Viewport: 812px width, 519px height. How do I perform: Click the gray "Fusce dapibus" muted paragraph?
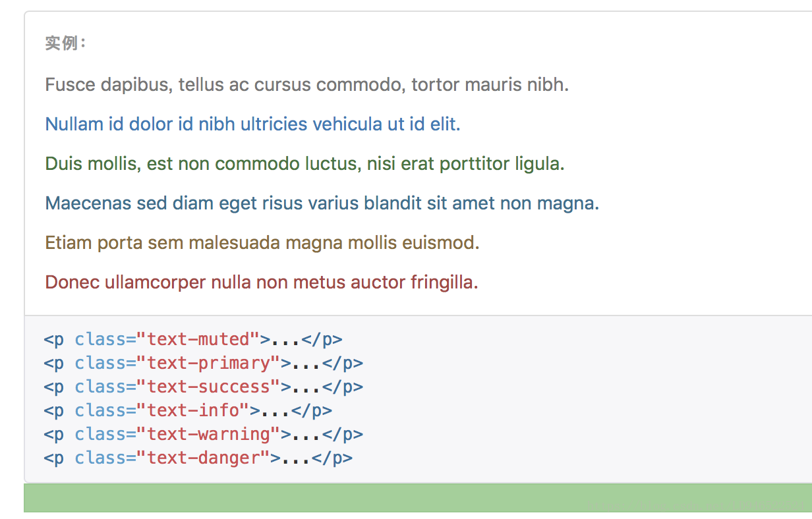[x=306, y=84]
